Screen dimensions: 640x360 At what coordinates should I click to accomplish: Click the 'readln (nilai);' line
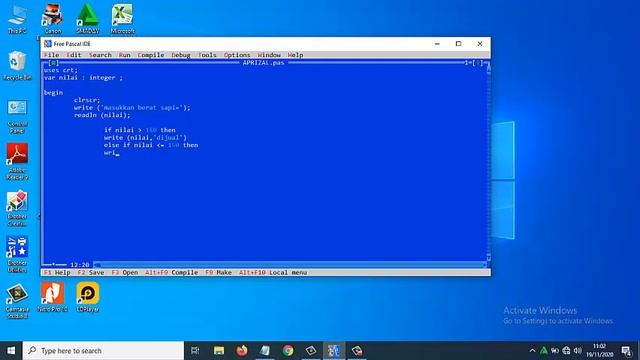pos(102,115)
